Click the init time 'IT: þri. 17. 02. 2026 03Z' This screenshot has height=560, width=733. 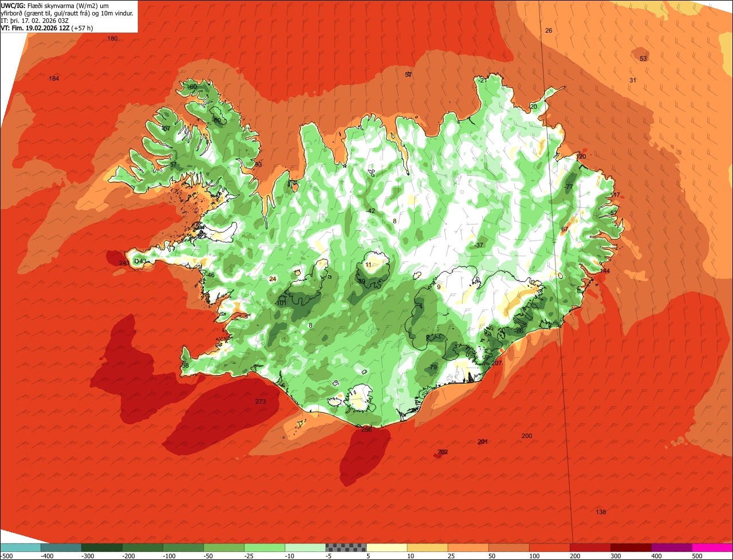(x=35, y=21)
